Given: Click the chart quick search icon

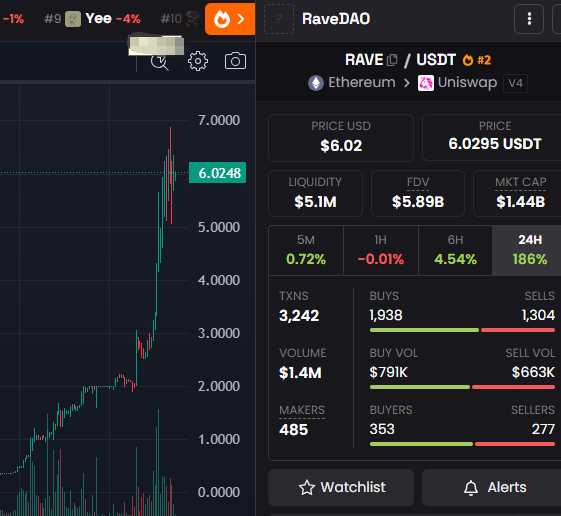Looking at the screenshot, I should [x=160, y=62].
